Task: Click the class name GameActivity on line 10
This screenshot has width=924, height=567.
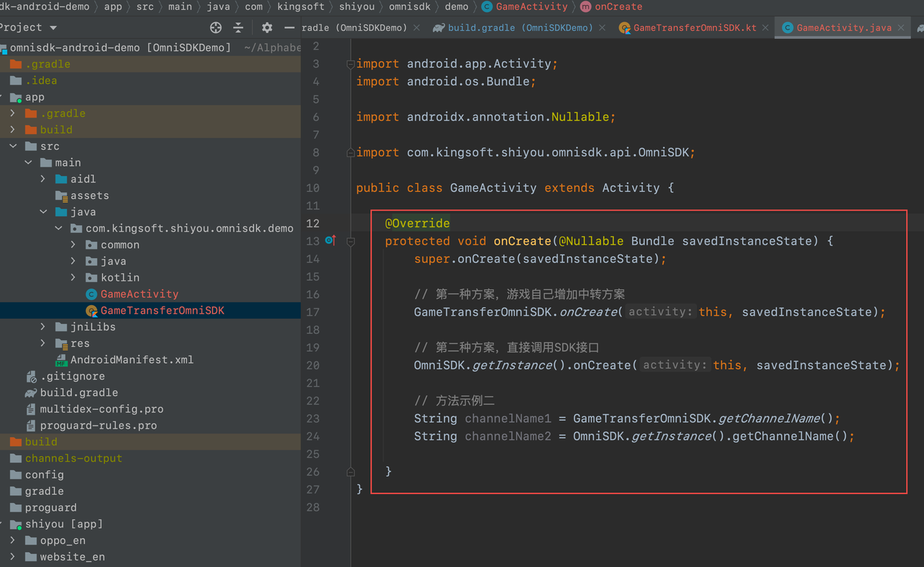Action: (x=493, y=188)
